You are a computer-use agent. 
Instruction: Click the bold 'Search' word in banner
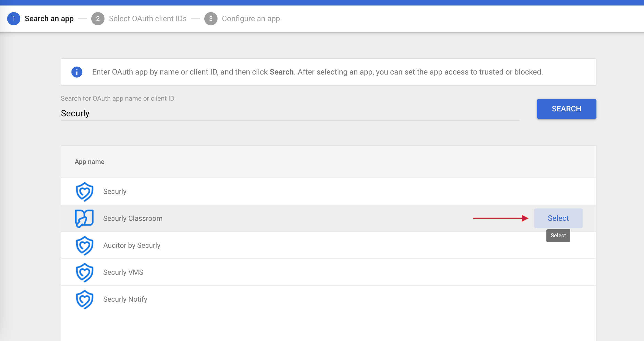point(282,72)
